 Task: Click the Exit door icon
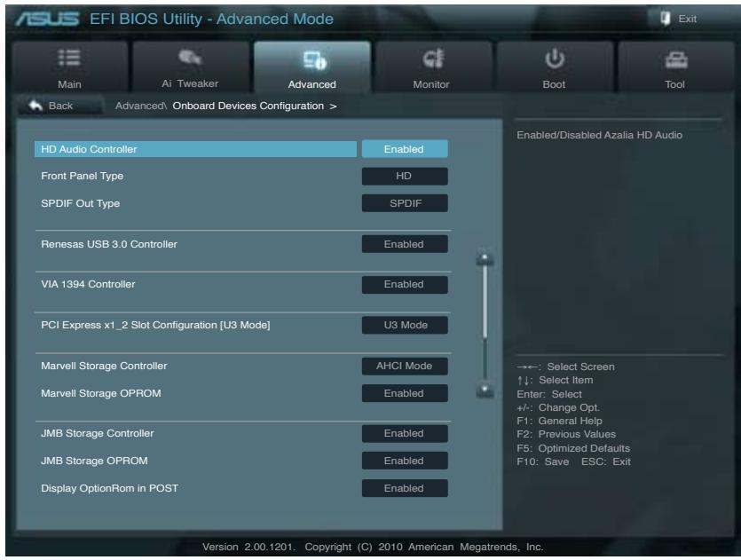pyautogui.click(x=666, y=19)
